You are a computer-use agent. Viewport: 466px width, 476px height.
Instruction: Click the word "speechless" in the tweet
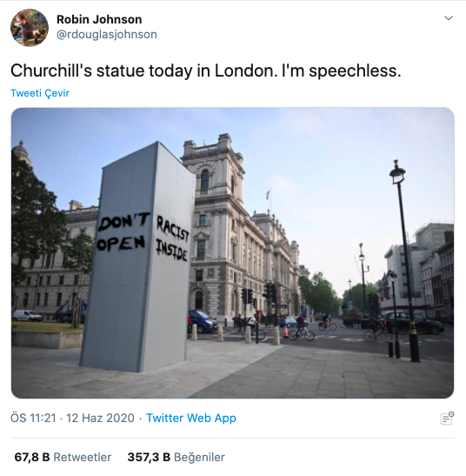[355, 71]
